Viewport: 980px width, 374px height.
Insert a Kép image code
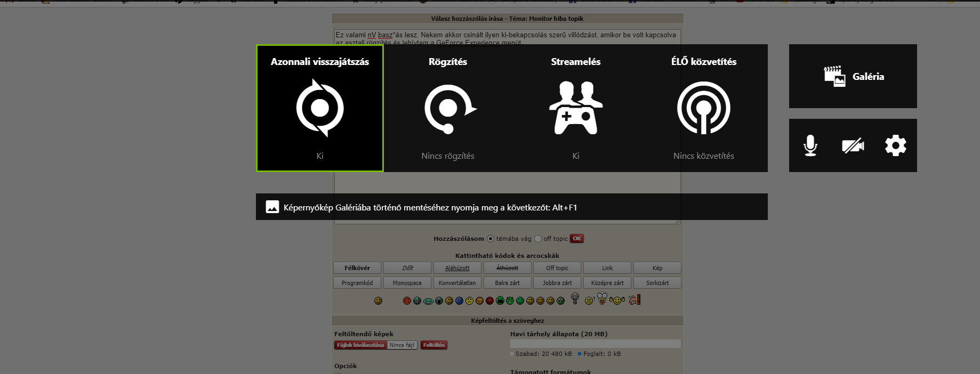657,268
